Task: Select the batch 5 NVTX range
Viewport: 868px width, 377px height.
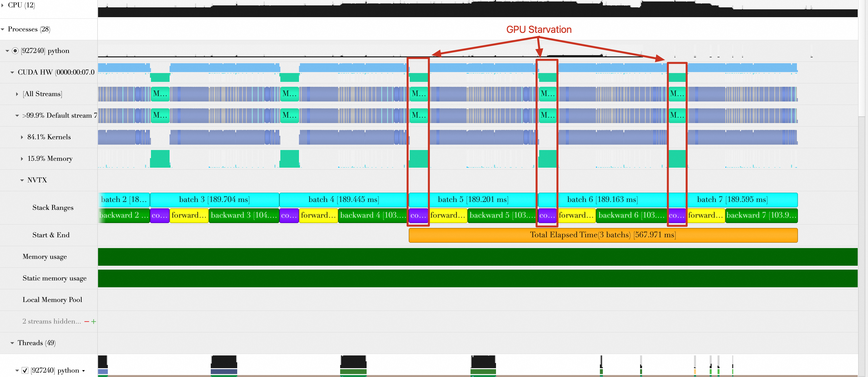Action: [472, 200]
